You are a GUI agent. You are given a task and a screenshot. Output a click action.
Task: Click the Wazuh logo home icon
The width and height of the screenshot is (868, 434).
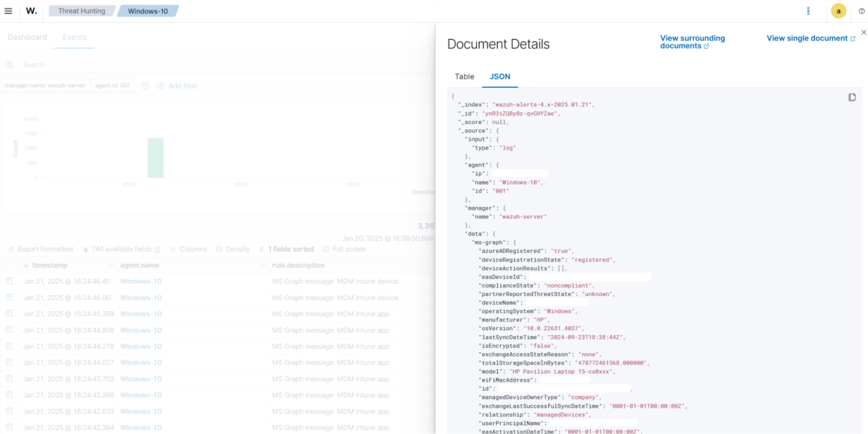31,11
